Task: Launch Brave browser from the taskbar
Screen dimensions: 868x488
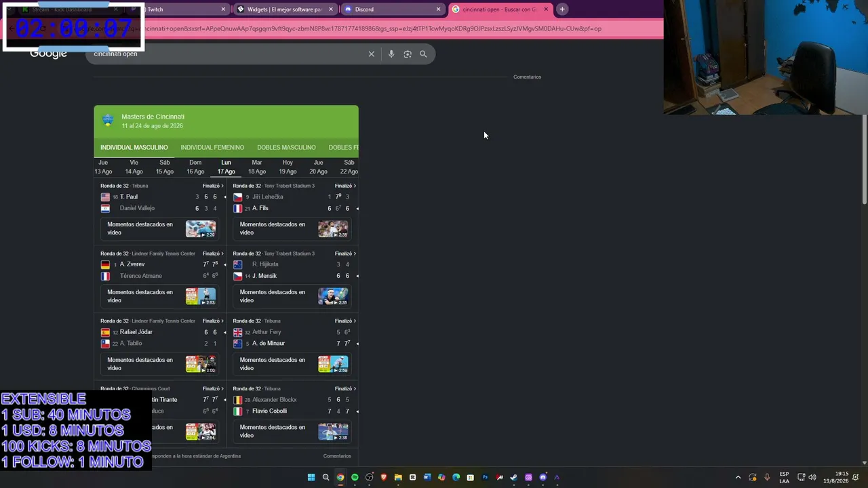Action: (x=384, y=477)
